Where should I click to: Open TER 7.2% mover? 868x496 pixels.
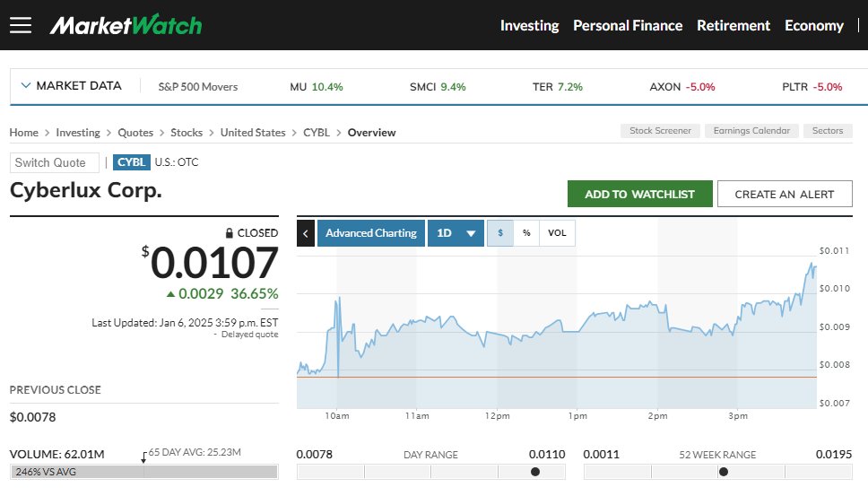click(558, 87)
